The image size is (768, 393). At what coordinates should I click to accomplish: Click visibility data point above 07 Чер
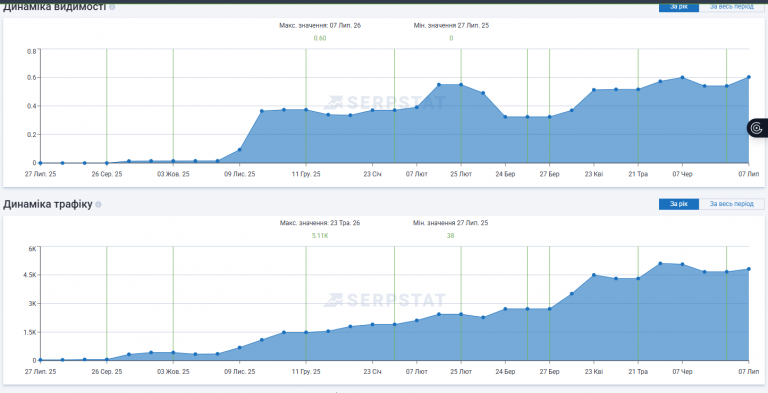(x=682, y=77)
